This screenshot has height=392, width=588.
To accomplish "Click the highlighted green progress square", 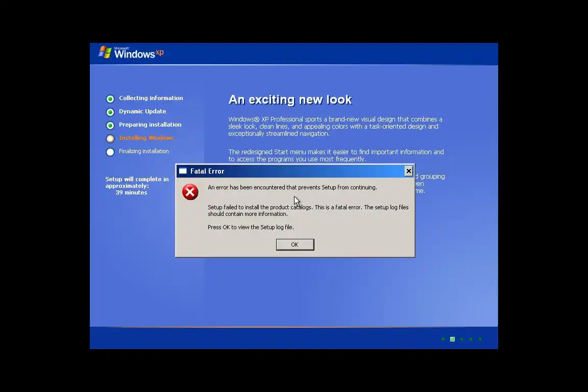I will 452,339.
